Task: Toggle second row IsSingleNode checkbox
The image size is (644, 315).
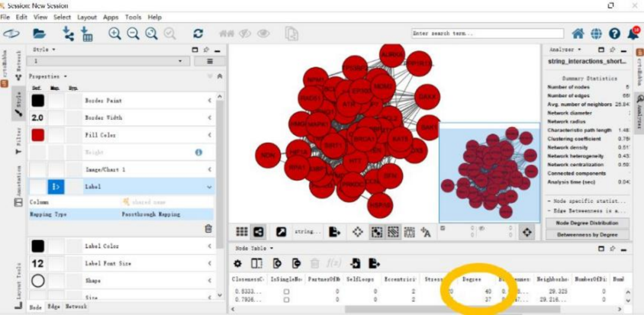Action: tap(287, 299)
